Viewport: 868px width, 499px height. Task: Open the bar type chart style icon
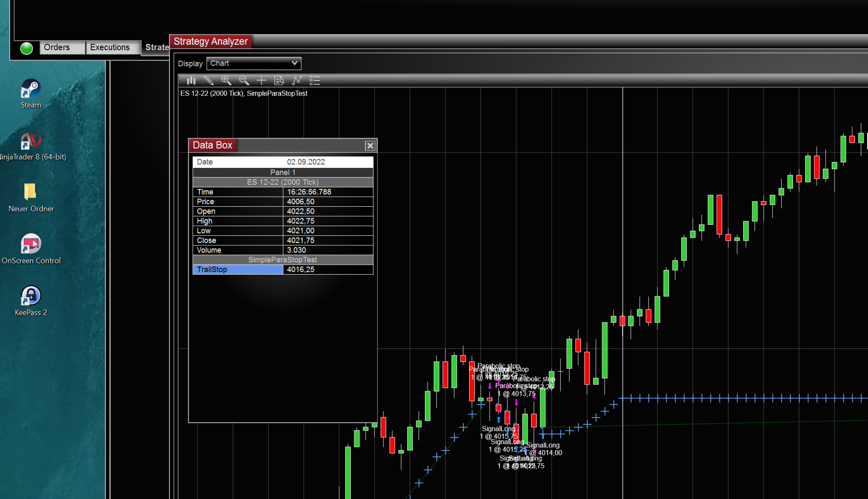click(191, 81)
